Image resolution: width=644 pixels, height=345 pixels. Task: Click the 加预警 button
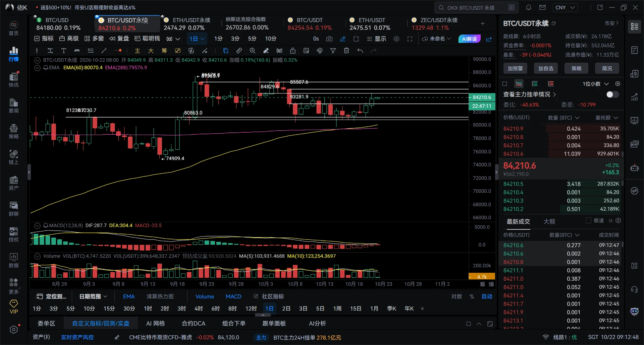point(515,68)
